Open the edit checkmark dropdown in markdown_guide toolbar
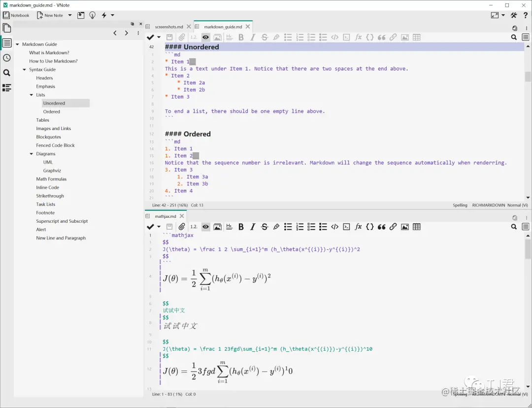This screenshot has height=408, width=532. click(x=159, y=37)
